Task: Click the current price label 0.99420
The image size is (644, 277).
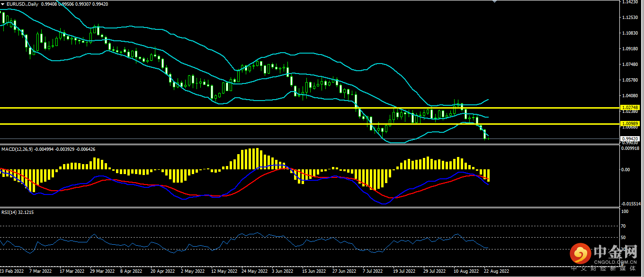Action: tap(630, 139)
